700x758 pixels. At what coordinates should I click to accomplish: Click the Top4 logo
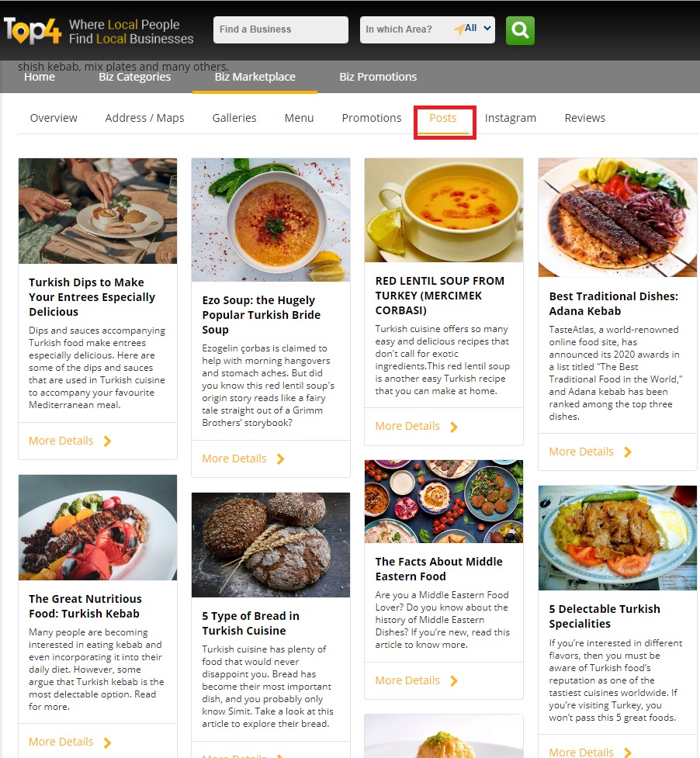coord(33,30)
